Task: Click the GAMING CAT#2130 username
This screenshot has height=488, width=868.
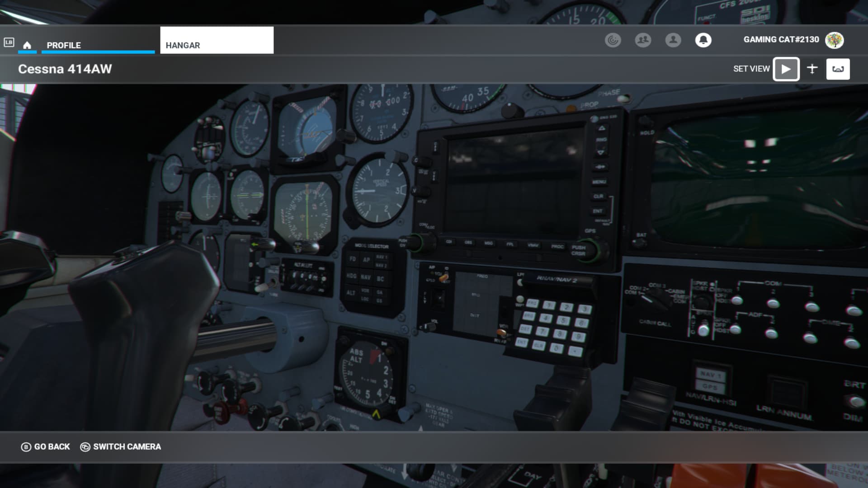Action: (781, 39)
